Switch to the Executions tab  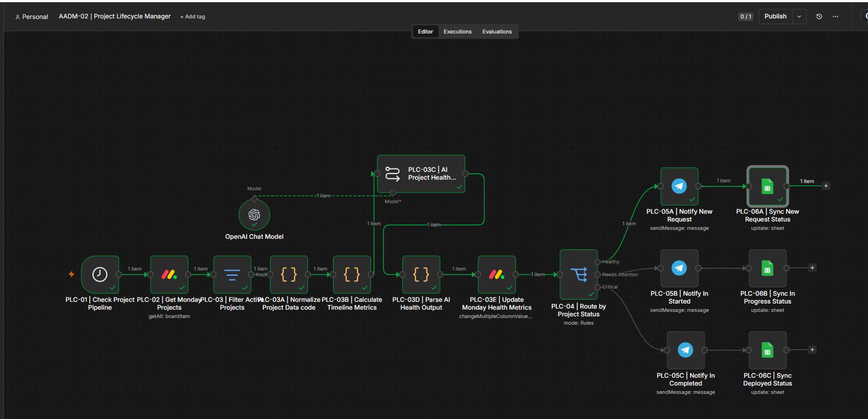(458, 32)
